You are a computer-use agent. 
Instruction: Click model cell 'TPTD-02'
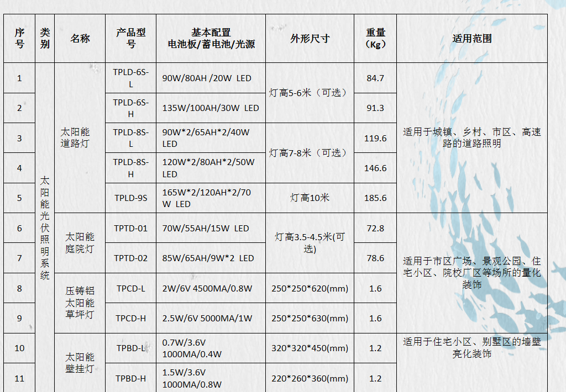[x=130, y=258]
